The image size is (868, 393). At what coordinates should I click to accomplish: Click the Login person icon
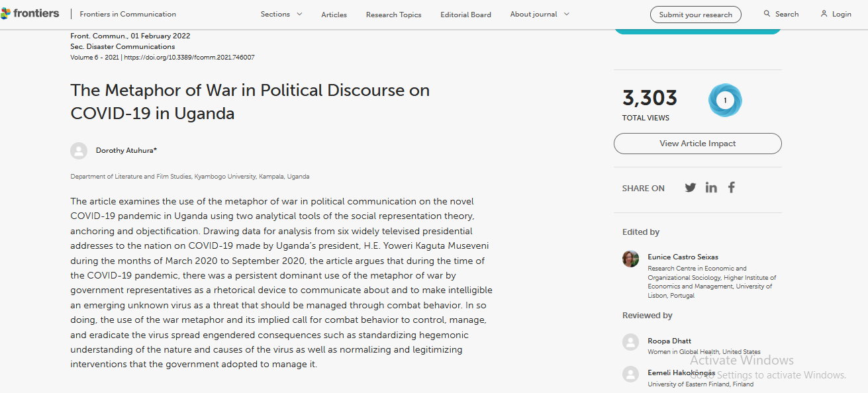click(824, 14)
